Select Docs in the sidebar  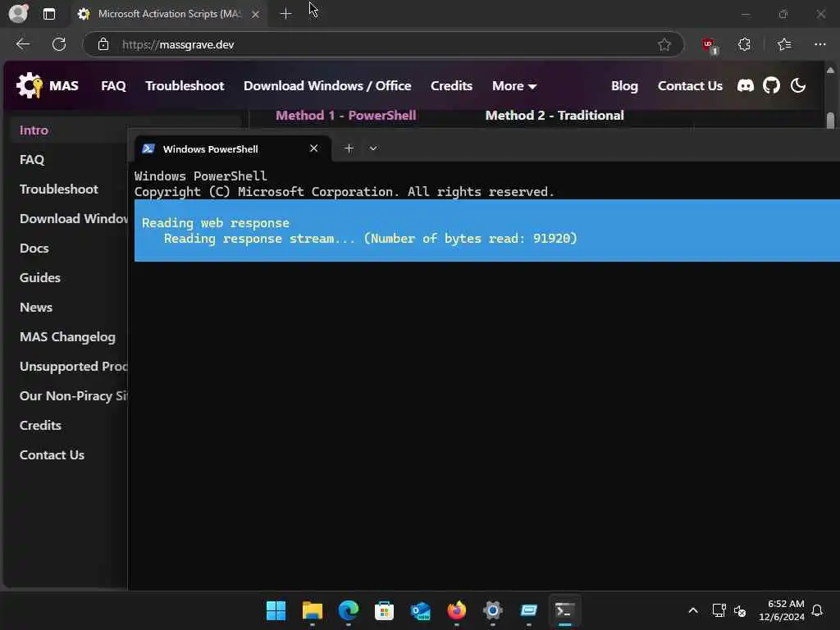coord(34,248)
